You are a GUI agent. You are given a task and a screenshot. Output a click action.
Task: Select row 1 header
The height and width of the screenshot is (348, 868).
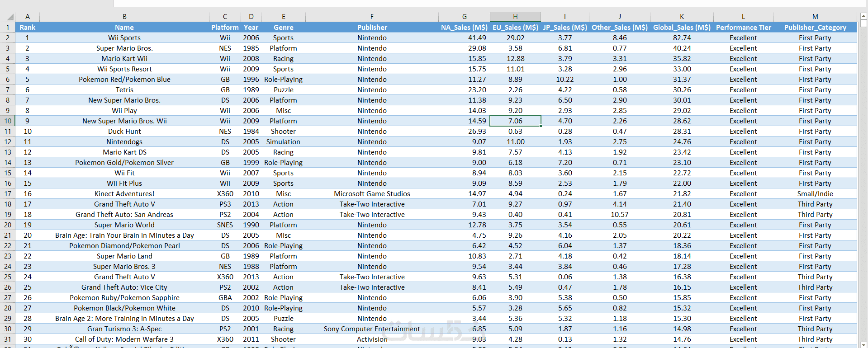8,28
